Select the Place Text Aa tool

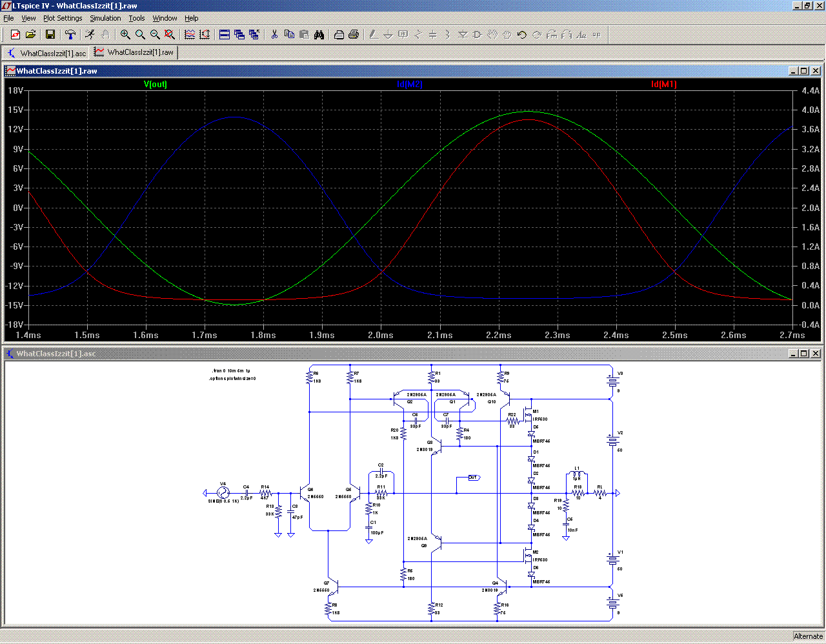(581, 35)
